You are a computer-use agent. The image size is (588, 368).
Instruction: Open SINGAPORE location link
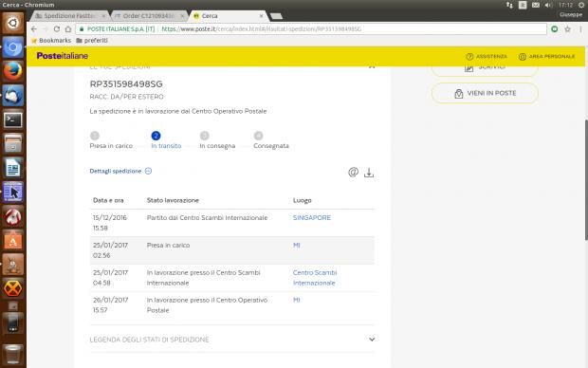click(x=312, y=217)
